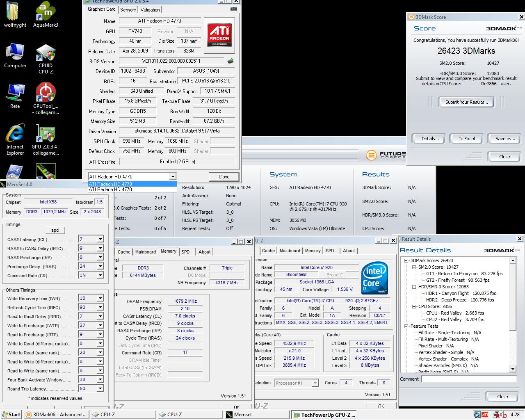Viewport: 525px width, 420px height.
Task: Collapse SM2.0 Score tree node
Action: coord(414,267)
